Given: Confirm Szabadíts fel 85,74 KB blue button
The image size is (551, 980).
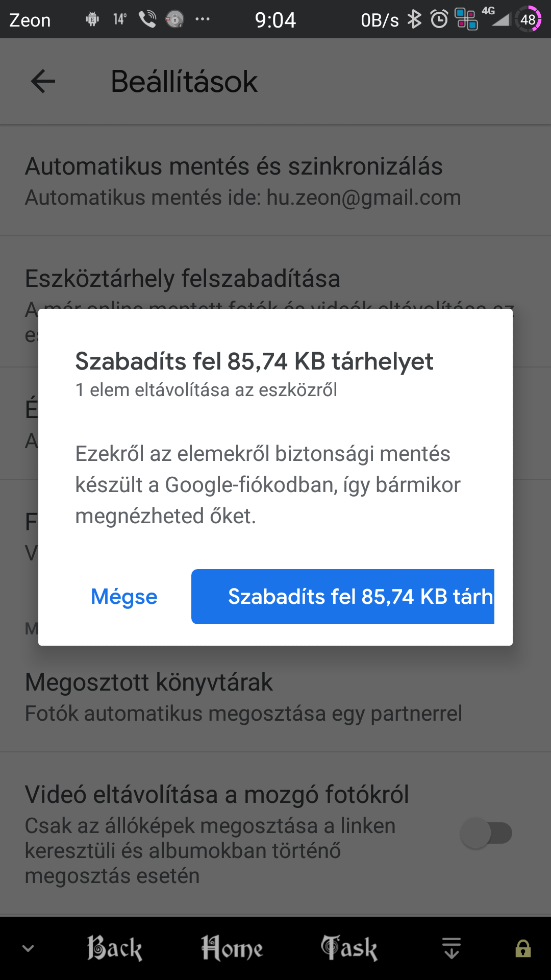Looking at the screenshot, I should [x=343, y=597].
